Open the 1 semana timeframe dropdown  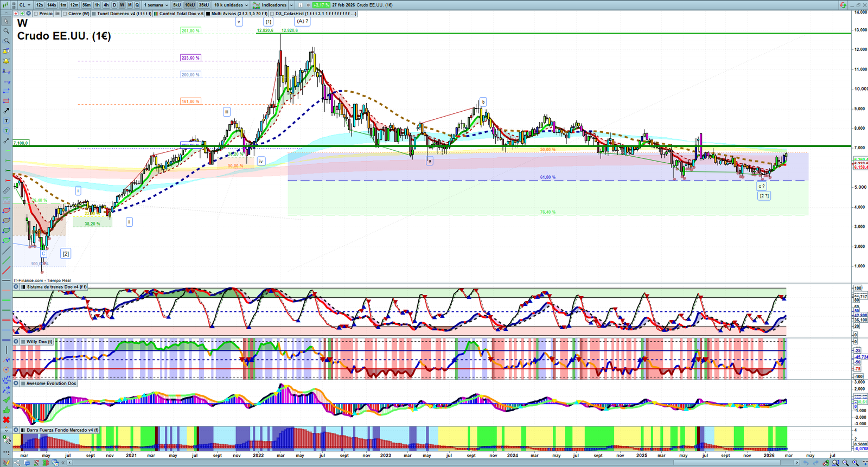tap(155, 5)
